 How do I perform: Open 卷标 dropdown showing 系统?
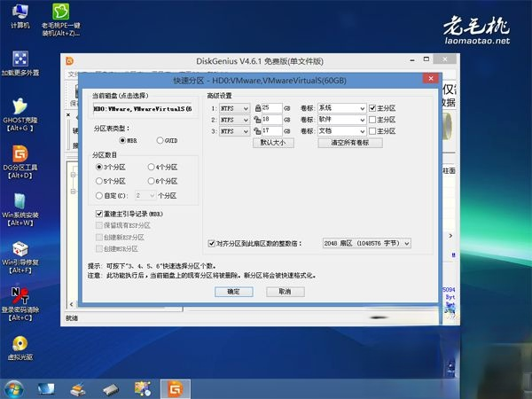pyautogui.click(x=342, y=108)
